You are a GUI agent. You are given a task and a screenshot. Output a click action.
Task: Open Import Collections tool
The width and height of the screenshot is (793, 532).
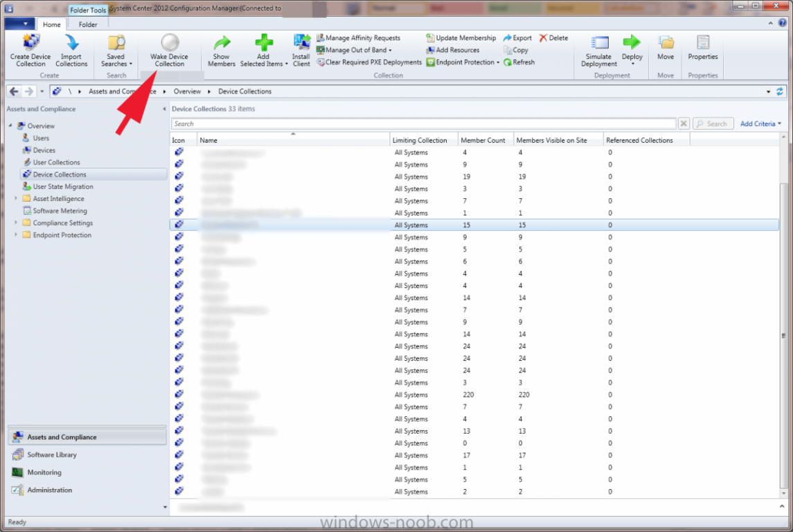point(71,50)
